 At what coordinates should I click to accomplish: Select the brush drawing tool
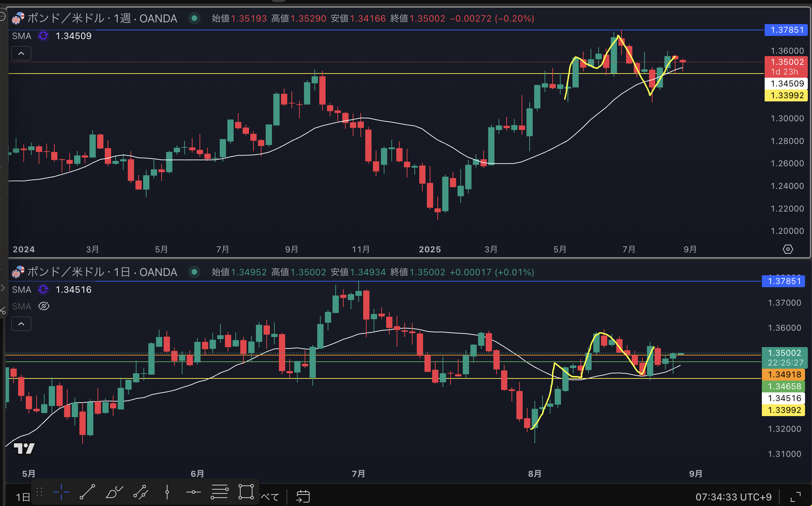click(x=114, y=492)
